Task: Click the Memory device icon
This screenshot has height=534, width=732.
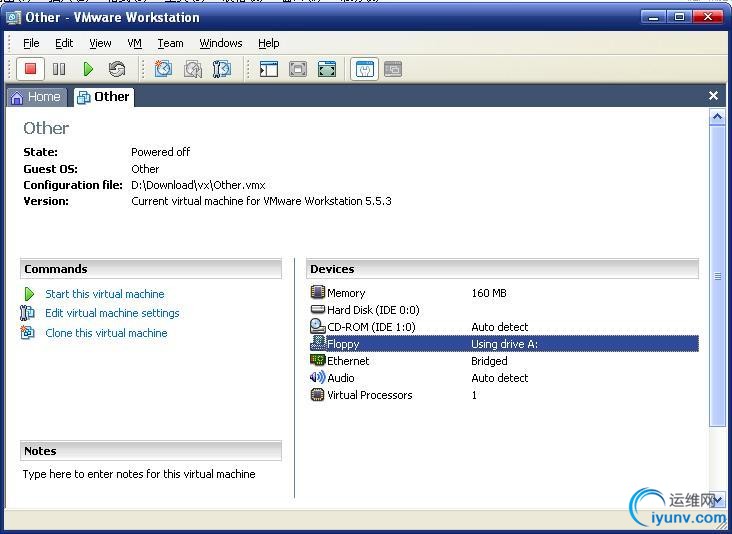Action: pyautogui.click(x=317, y=292)
